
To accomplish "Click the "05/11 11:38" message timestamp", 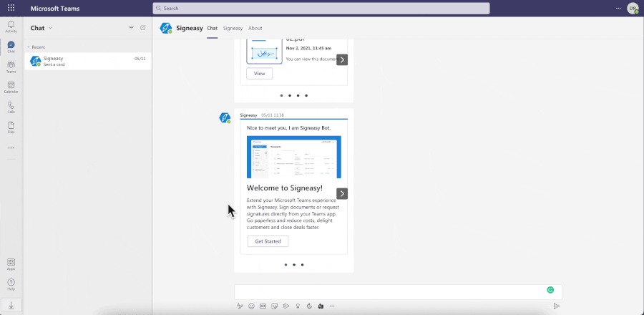I will (273, 115).
